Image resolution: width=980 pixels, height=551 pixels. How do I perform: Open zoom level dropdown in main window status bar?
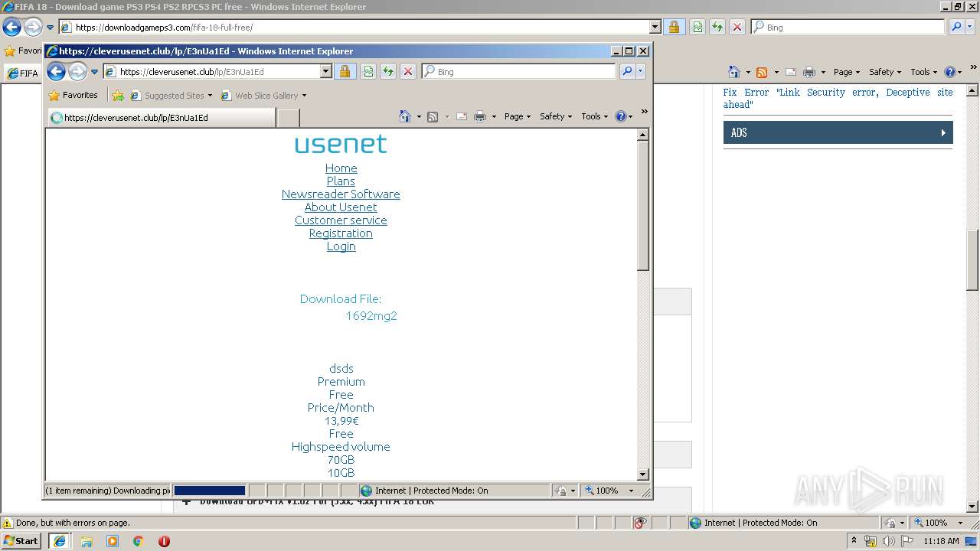(960, 523)
